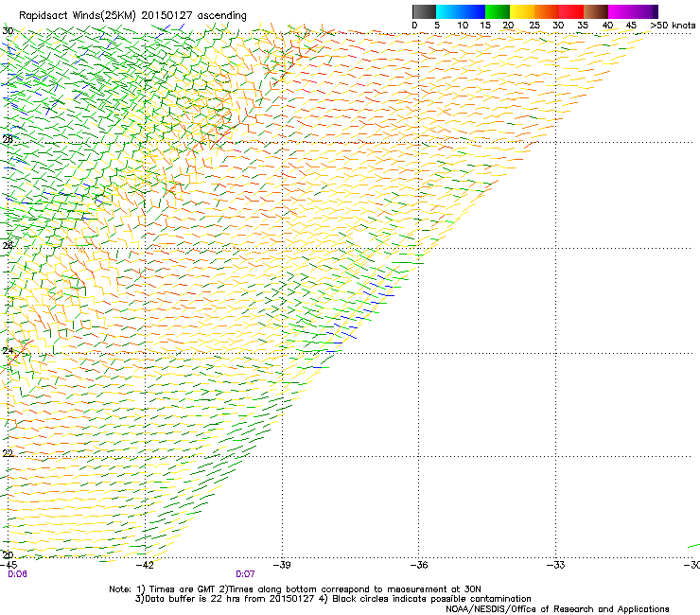Click the '10' legend scale label
Viewport: 700px width, 615px height.
[x=463, y=26]
